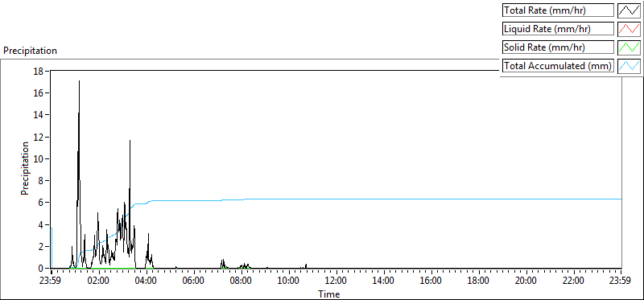Click the 'Time' x-axis label
This screenshot has width=644, height=300.
(329, 294)
